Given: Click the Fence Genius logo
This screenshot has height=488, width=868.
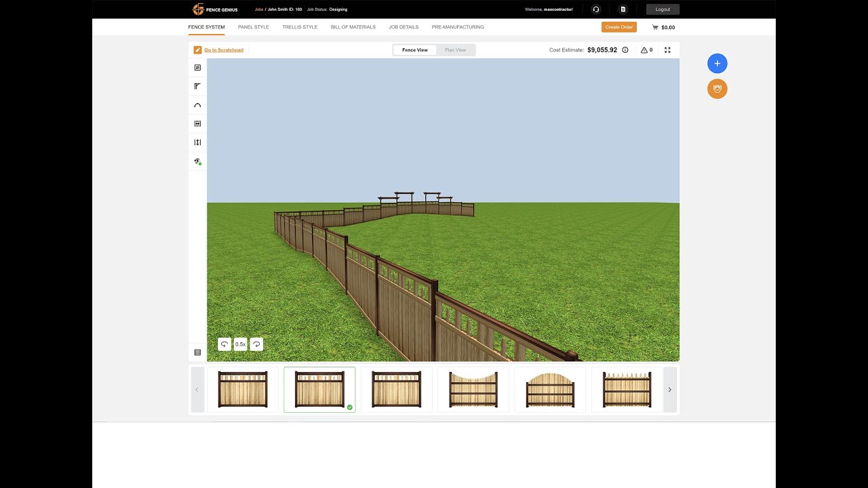Looking at the screenshot, I should pos(215,9).
